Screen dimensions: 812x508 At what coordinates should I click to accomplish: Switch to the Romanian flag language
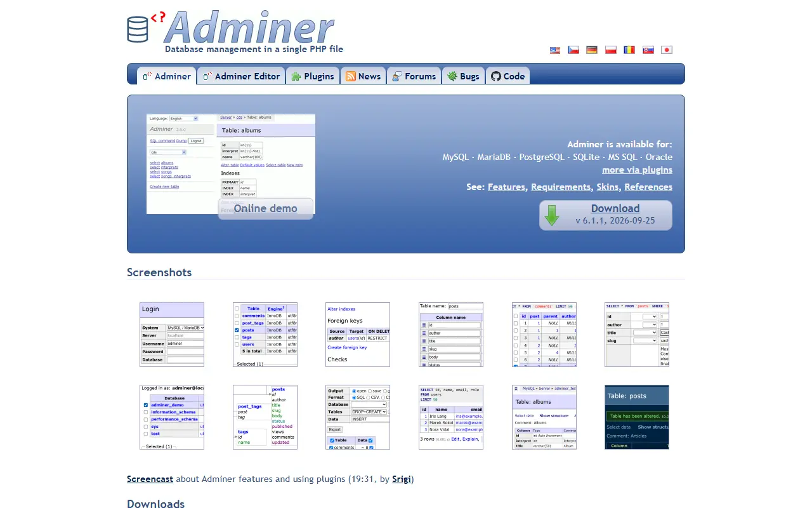(x=629, y=50)
